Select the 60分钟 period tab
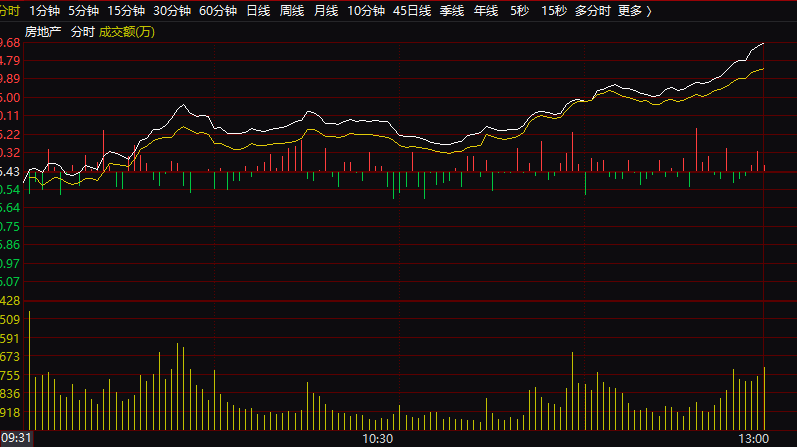Screen dimensions: 797x447 217,11
